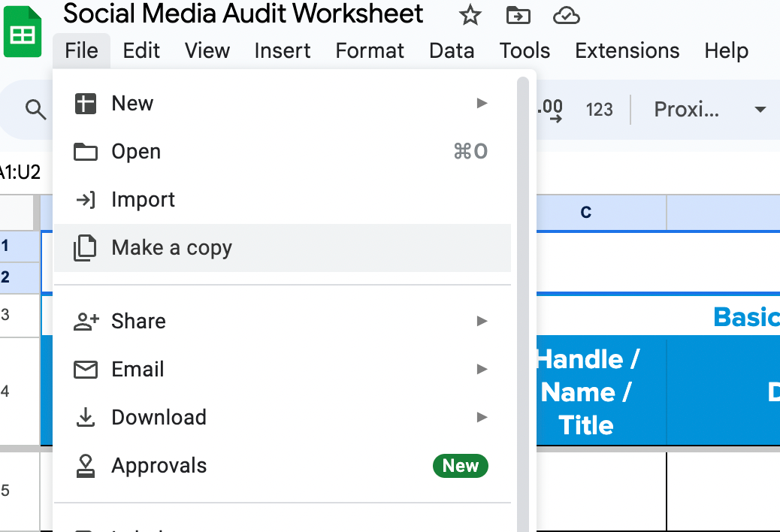This screenshot has height=532, width=780.
Task: Click the search magnifier icon in toolbar
Action: pos(35,110)
